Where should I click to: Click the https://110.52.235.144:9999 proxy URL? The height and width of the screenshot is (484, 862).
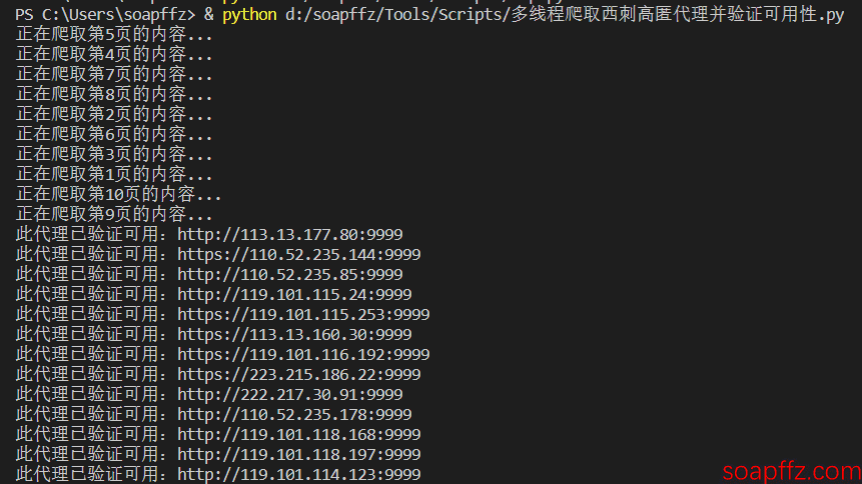pyautogui.click(x=299, y=255)
